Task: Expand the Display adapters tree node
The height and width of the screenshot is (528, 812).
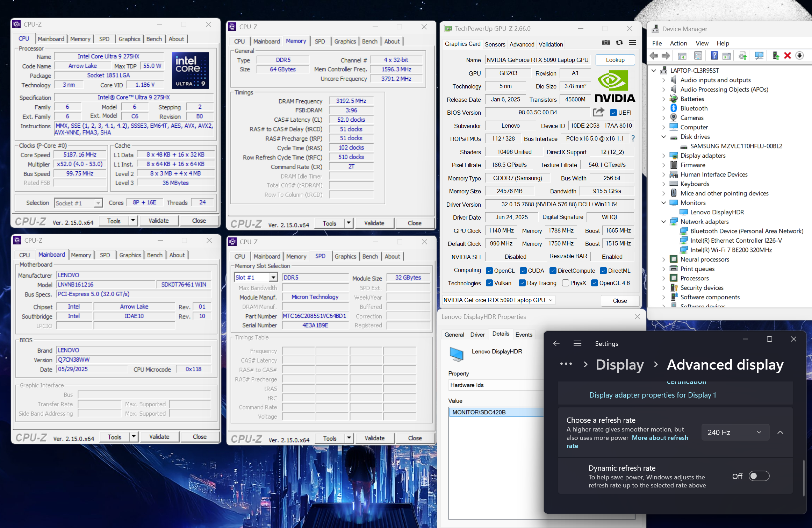Action: click(663, 156)
